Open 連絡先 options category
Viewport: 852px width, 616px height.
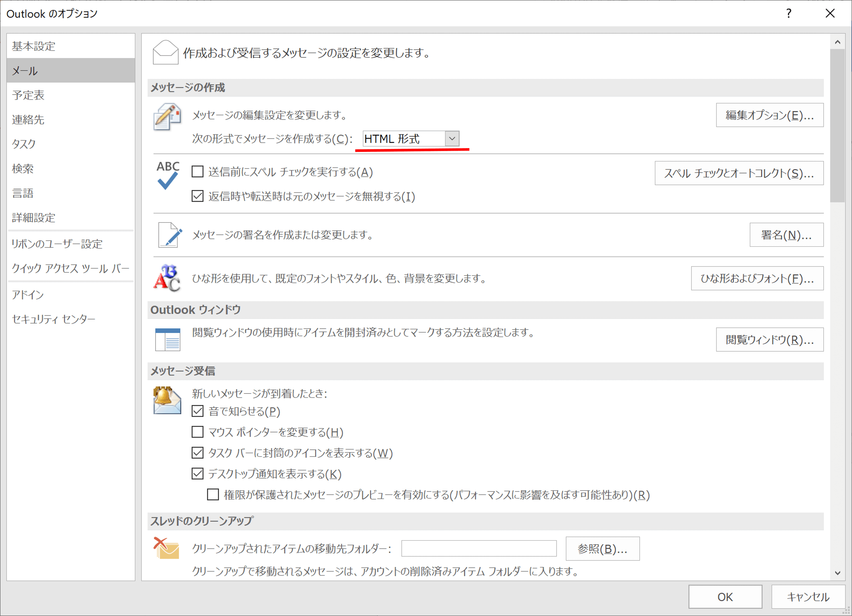coord(71,119)
